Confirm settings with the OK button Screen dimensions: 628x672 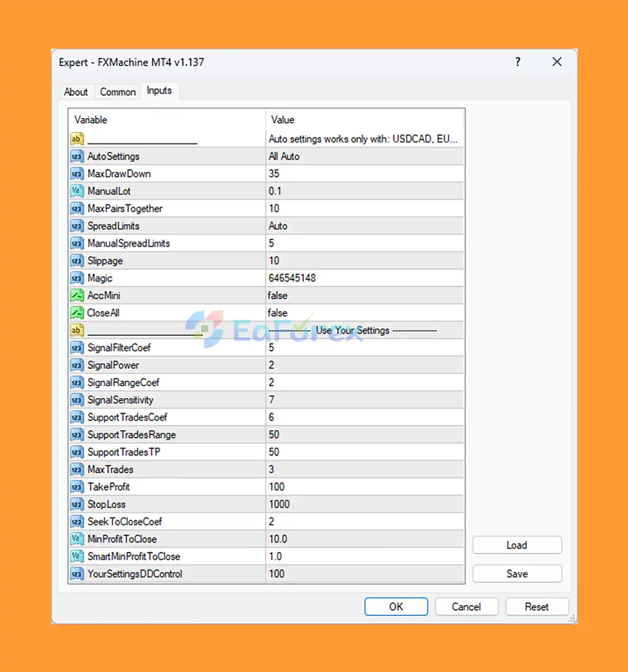[x=396, y=607]
